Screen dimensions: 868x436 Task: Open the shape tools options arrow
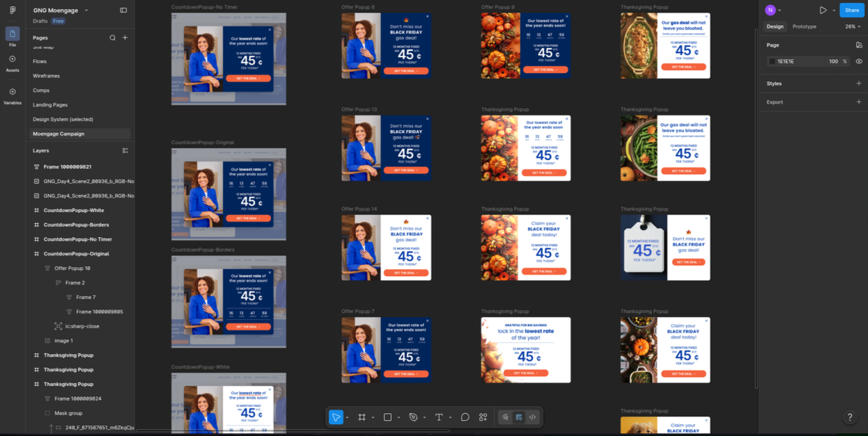tap(398, 418)
